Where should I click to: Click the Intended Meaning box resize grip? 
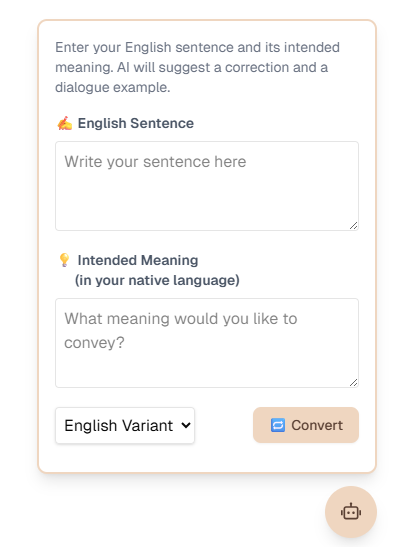click(353, 383)
